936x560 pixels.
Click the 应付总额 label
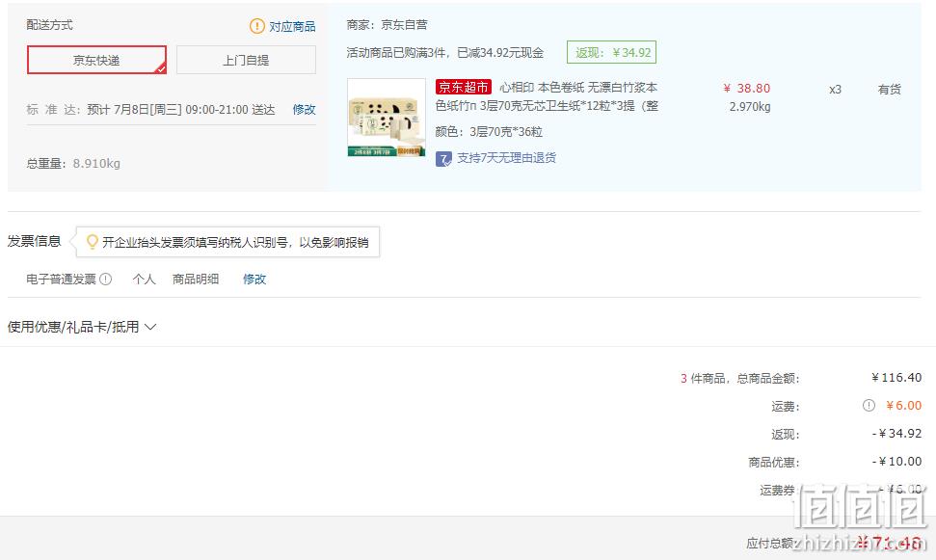click(x=770, y=543)
